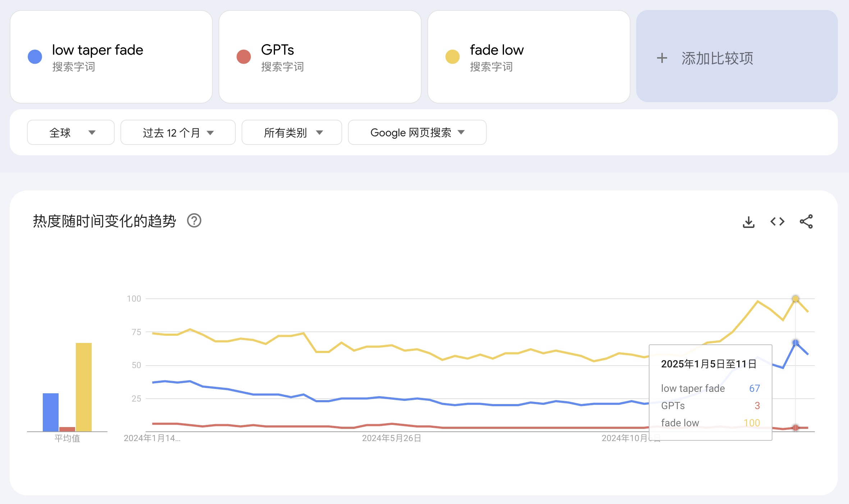Click the 平均值 label under the bars
Screen dimensions: 849x504
[x=67, y=438]
